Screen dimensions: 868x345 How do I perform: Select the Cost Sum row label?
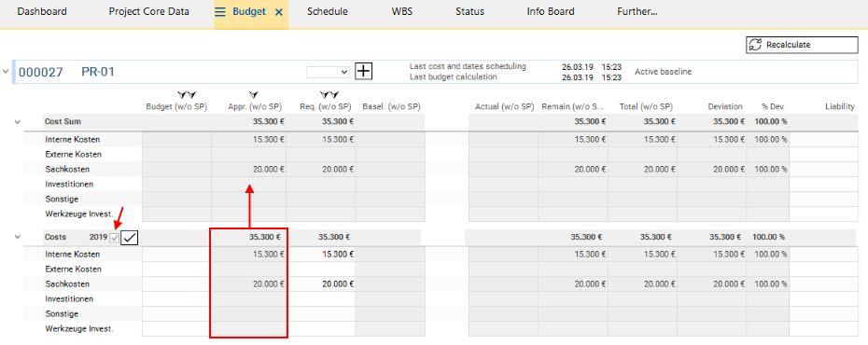click(63, 121)
